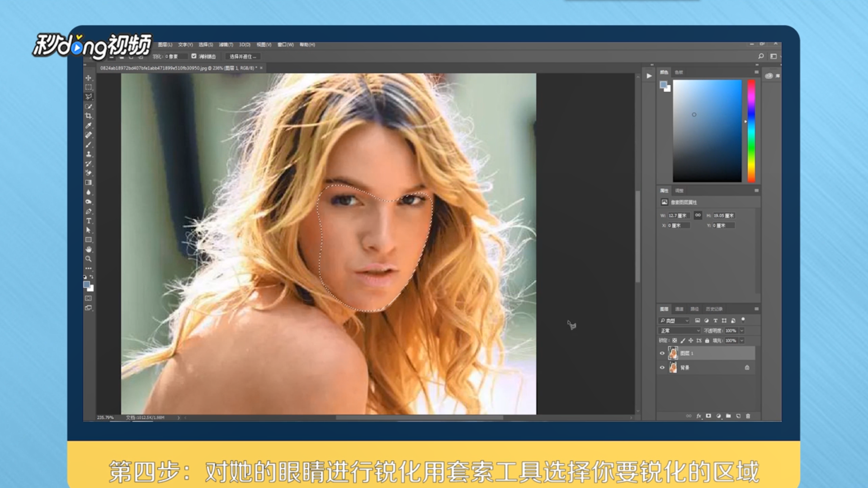This screenshot has height=488, width=868.
Task: Hide layer 图层 1 with eye icon
Action: [662, 353]
